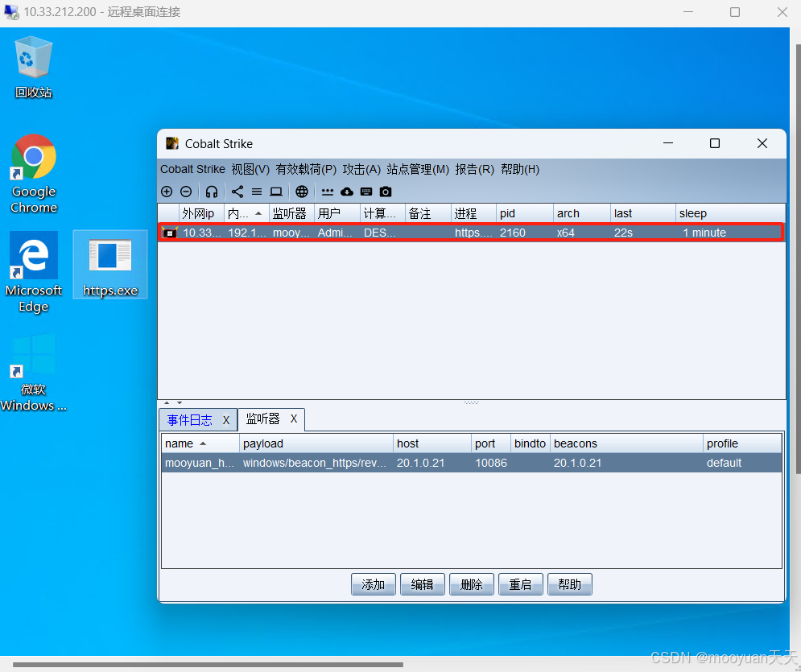Image resolution: width=801 pixels, height=672 pixels.
Task: Sort sessions by 外网ip column
Action: (201, 213)
